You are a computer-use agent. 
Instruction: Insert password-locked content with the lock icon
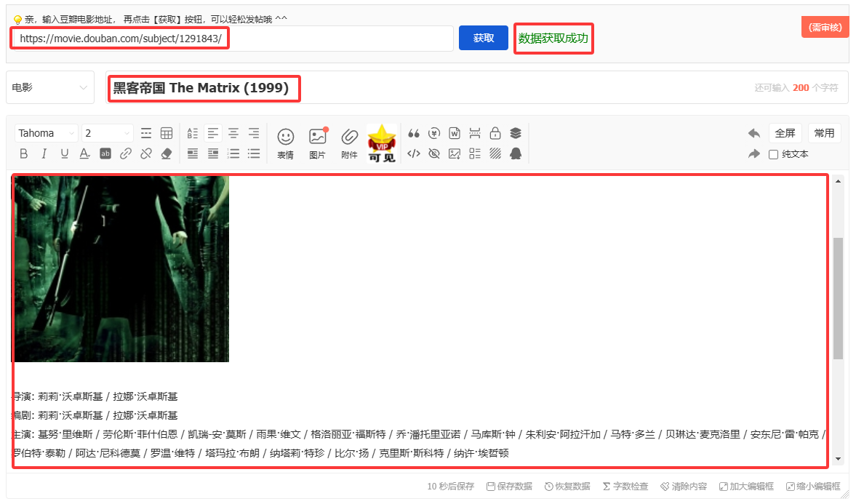495,133
